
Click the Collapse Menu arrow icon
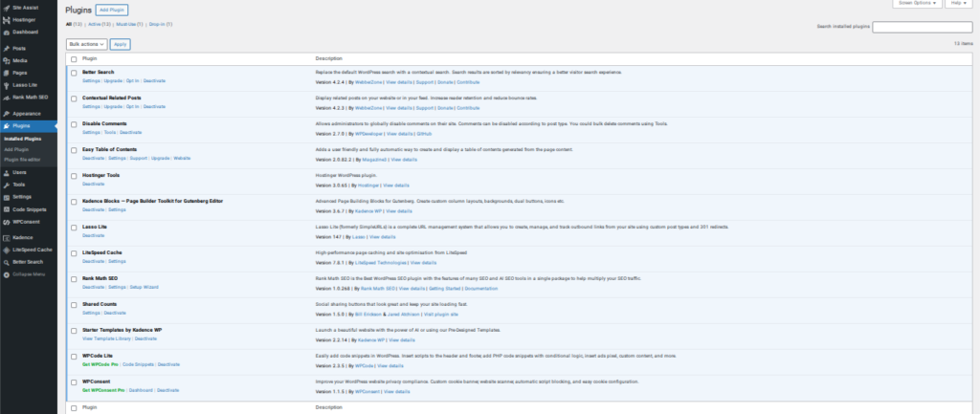[x=7, y=274]
